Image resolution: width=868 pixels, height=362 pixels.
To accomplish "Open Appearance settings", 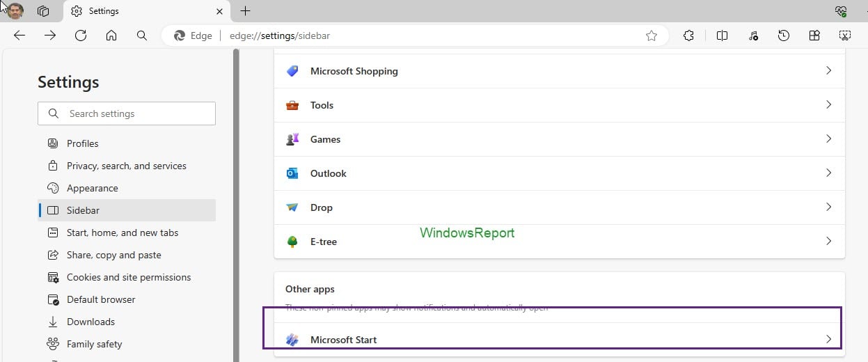I will [x=127, y=188].
